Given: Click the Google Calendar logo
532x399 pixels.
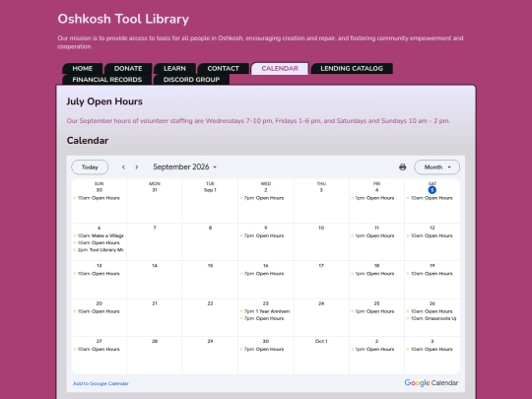Looking at the screenshot, I should click(432, 382).
